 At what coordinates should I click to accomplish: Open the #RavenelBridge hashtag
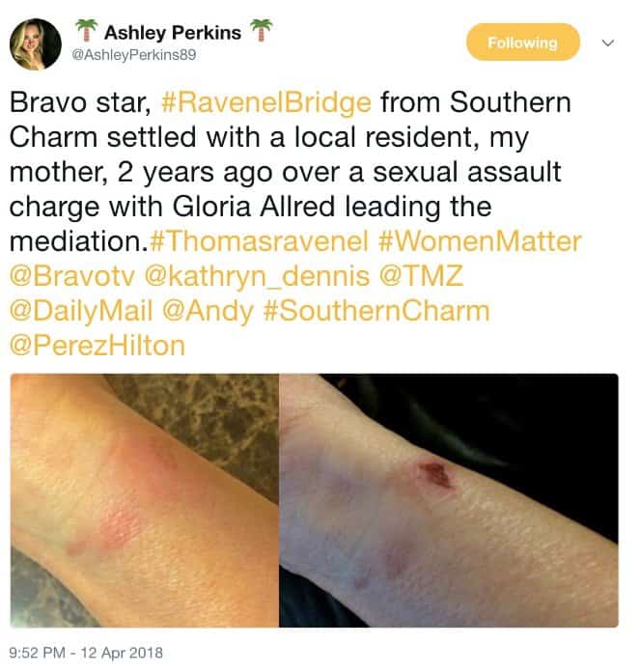click(x=266, y=103)
